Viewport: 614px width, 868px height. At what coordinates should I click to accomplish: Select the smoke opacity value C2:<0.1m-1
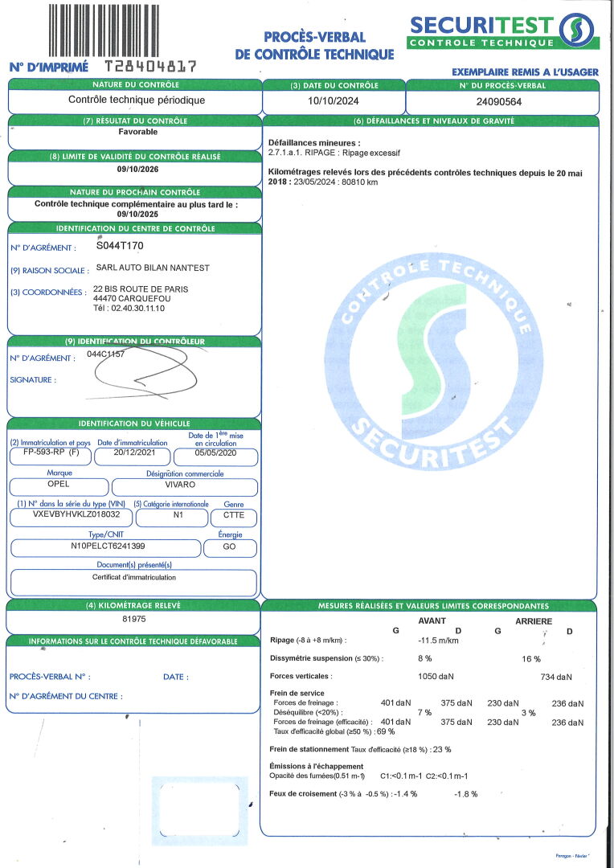[447, 776]
